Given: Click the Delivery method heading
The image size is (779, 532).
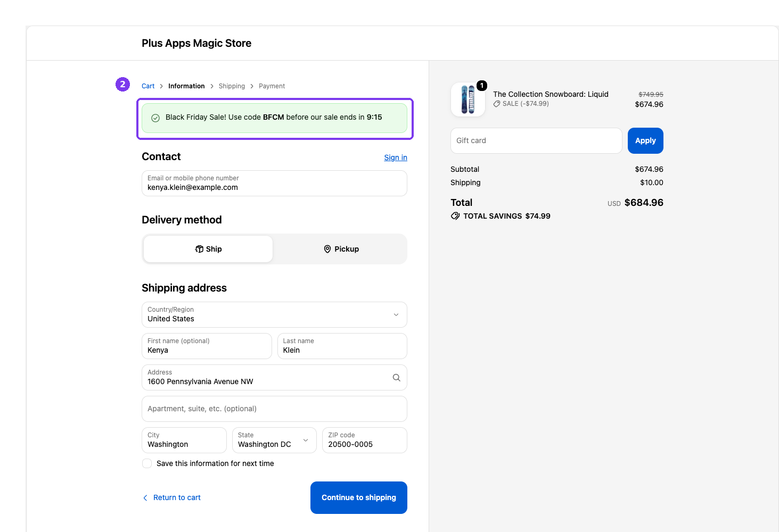Looking at the screenshot, I should 182,220.
